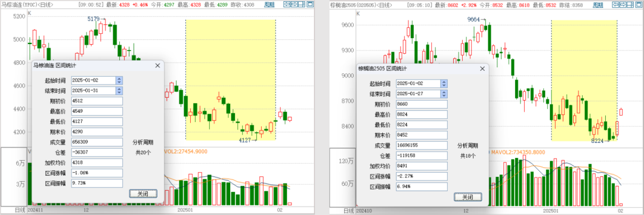Click the 结束时间 stepper in the 马棕油连 dialog

click(x=119, y=91)
